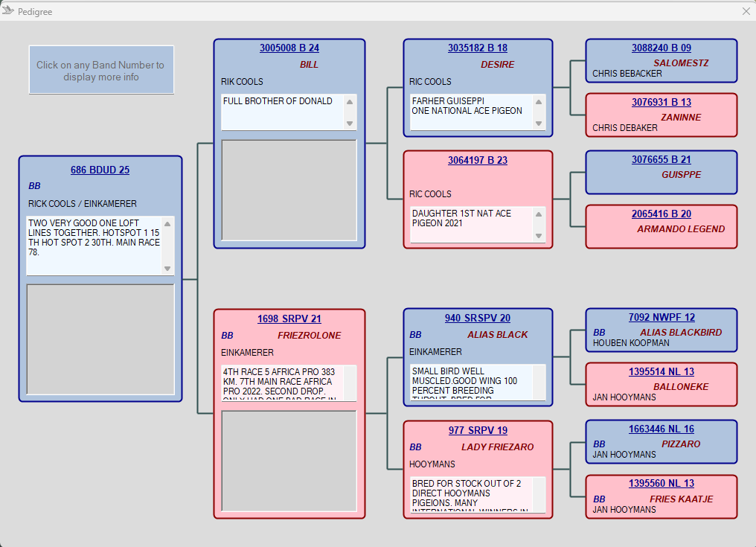Open band number 3005008 B 24
This screenshot has width=756, height=547.
point(289,48)
